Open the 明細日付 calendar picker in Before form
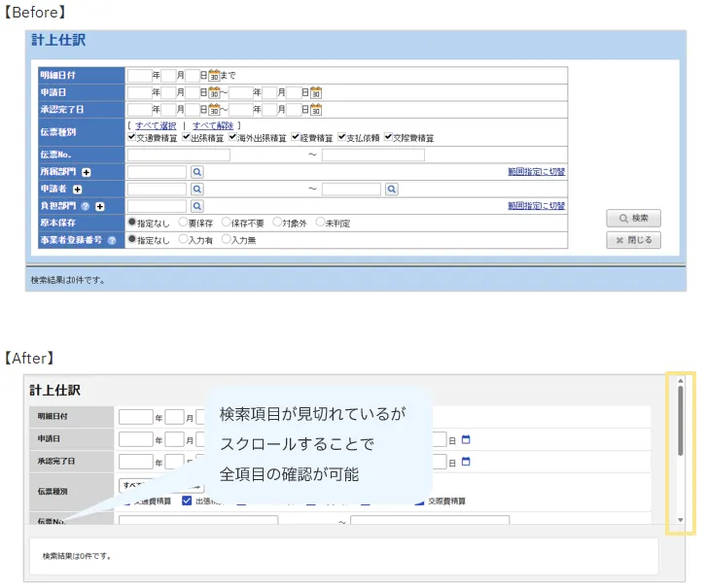The height and width of the screenshot is (588, 706). click(x=214, y=75)
